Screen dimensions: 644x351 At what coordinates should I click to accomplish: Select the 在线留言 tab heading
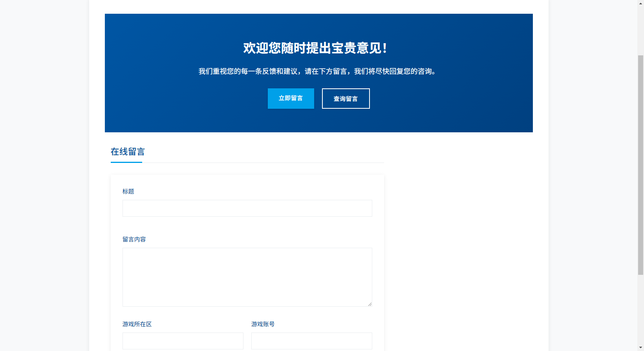(x=128, y=152)
